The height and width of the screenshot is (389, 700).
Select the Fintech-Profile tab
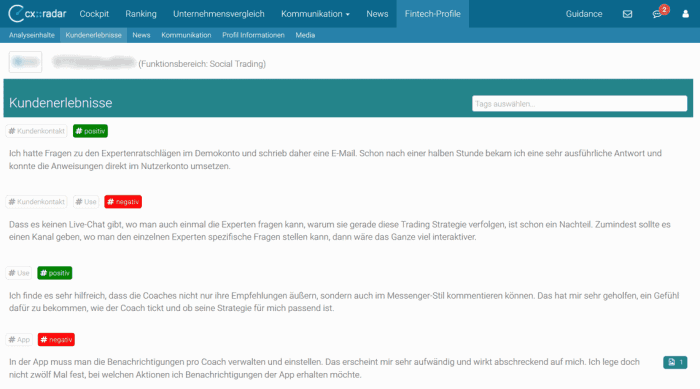tap(433, 14)
